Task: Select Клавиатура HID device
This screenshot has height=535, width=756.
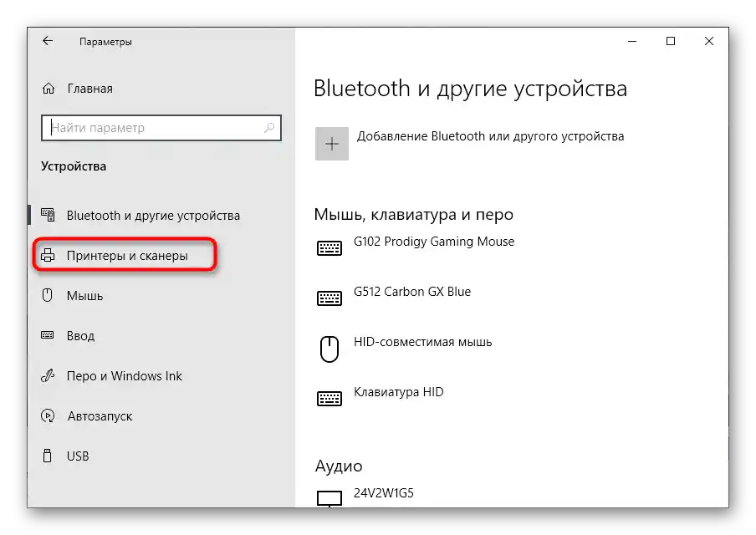Action: [399, 392]
